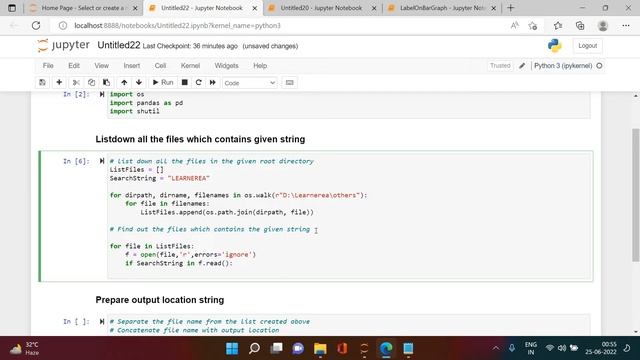Run the selected cell

click(163, 82)
